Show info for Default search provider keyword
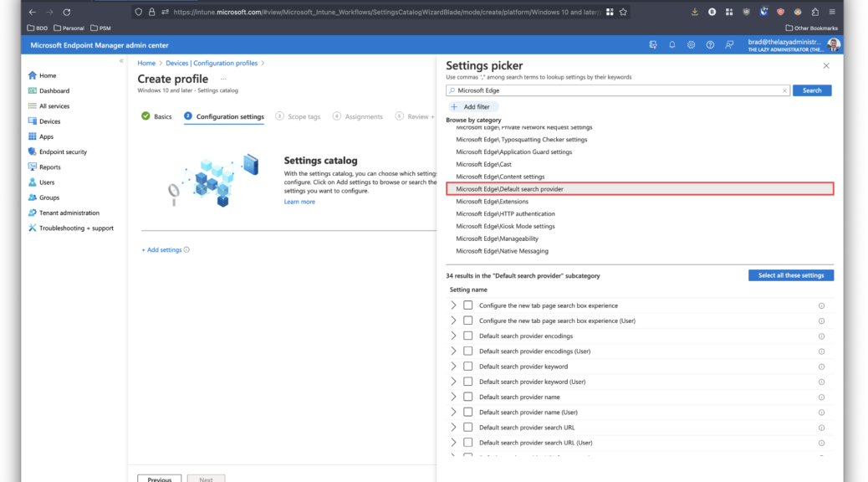 click(x=821, y=367)
